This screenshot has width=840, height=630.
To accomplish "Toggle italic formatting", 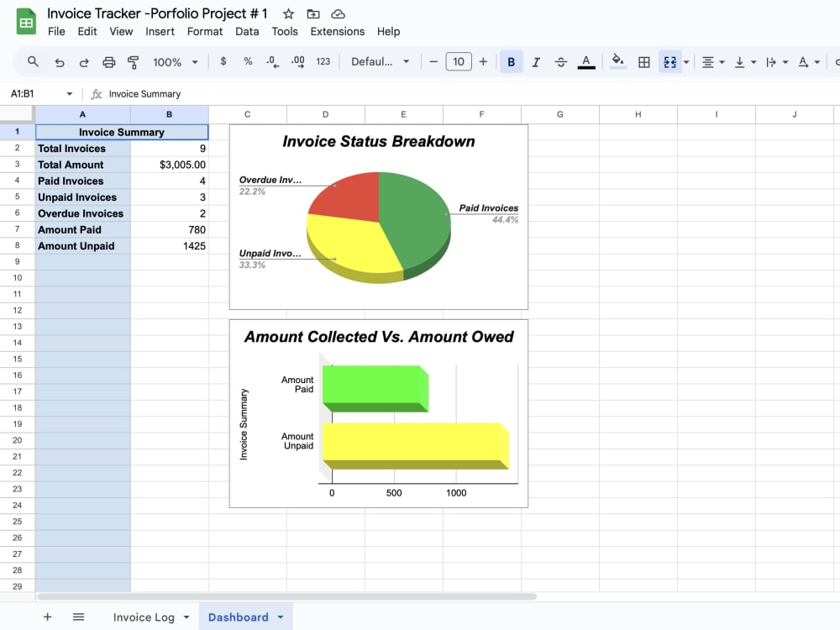I will (536, 62).
